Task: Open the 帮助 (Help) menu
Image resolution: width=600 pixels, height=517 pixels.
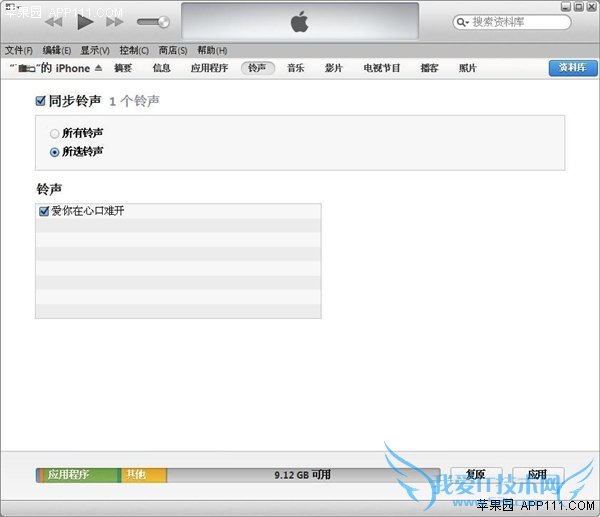Action: (x=212, y=50)
